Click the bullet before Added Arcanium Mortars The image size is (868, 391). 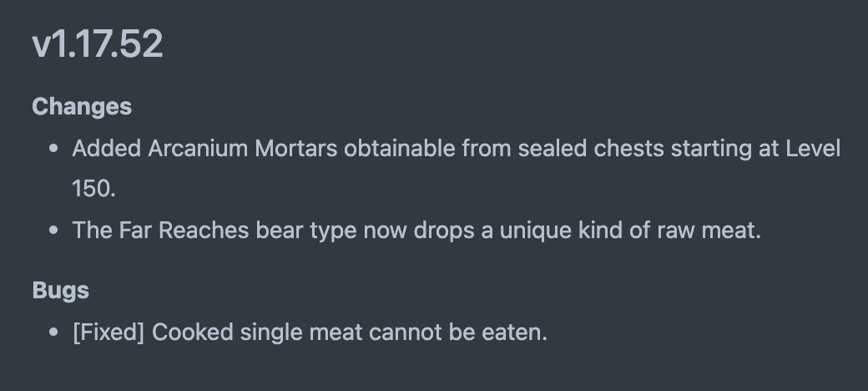(54, 150)
